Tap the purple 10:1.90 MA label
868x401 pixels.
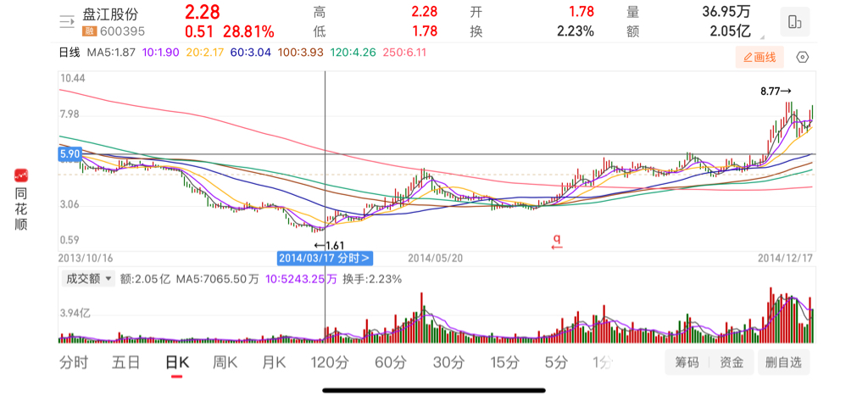[x=160, y=53]
